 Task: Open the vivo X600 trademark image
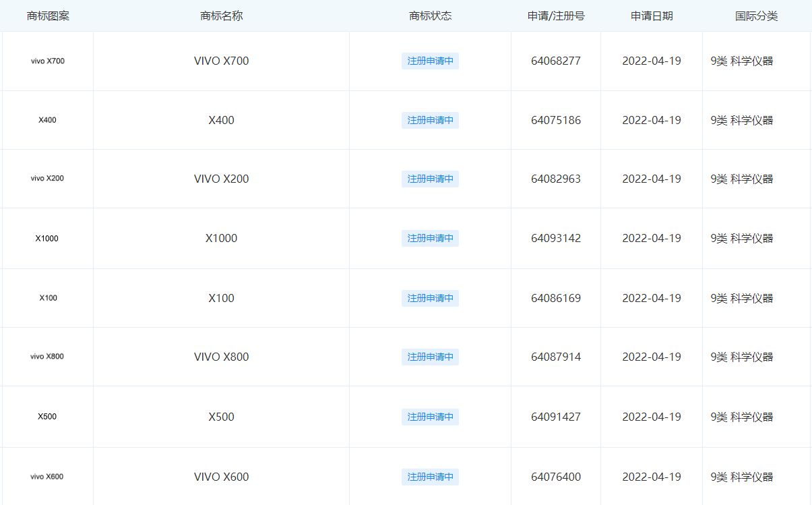coord(48,477)
